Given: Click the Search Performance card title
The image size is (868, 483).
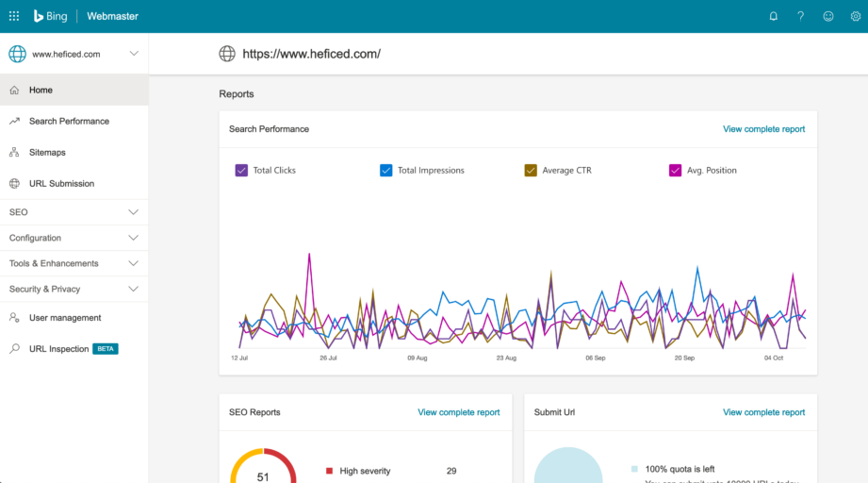Looking at the screenshot, I should (269, 129).
